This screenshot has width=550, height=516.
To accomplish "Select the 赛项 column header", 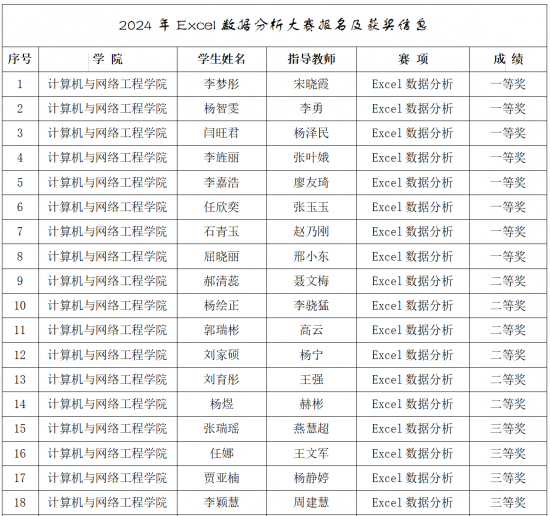I will (x=413, y=59).
